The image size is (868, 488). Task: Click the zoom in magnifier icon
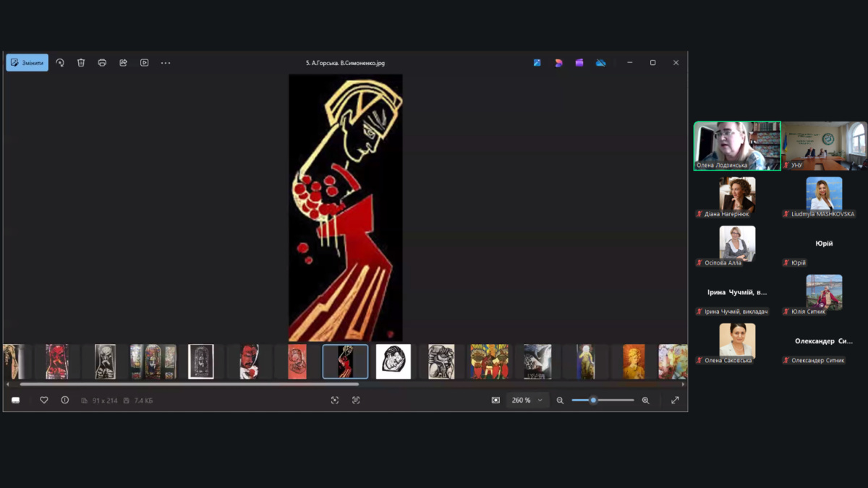point(645,401)
